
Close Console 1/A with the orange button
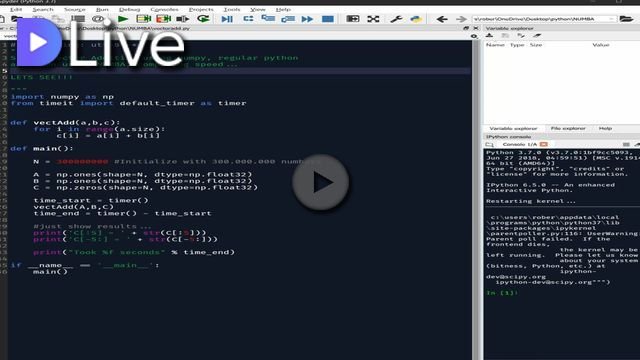point(543,144)
